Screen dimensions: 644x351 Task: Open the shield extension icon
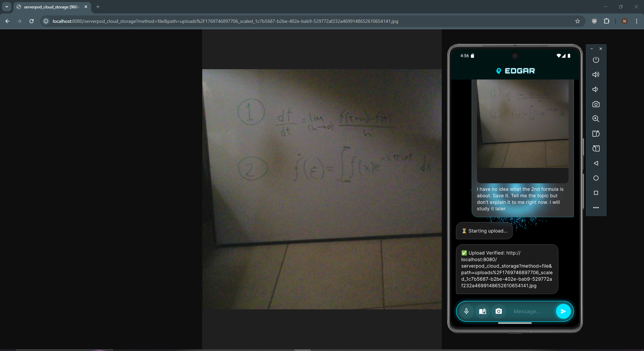pos(594,21)
